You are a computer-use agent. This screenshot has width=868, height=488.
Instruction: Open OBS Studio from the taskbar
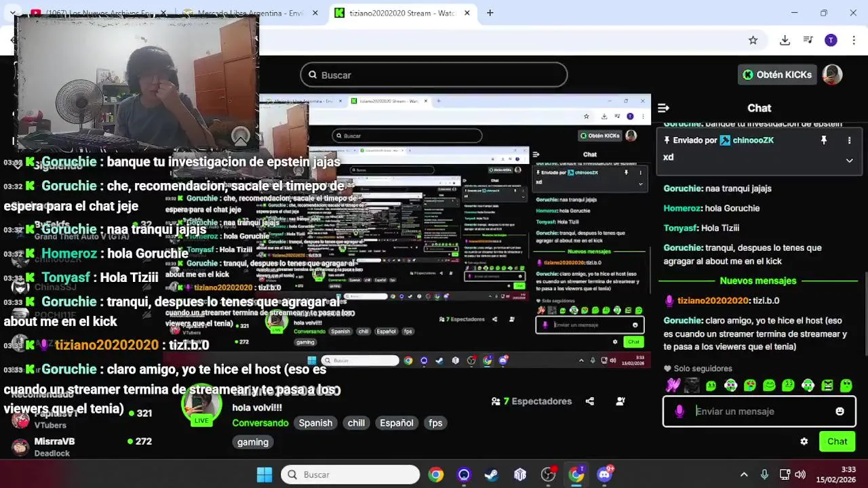(x=548, y=474)
